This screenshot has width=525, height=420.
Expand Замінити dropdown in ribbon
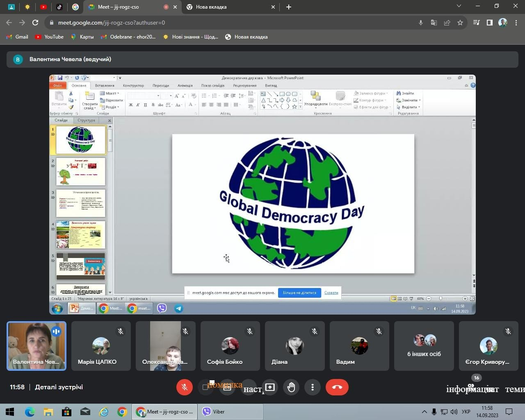pos(409,100)
